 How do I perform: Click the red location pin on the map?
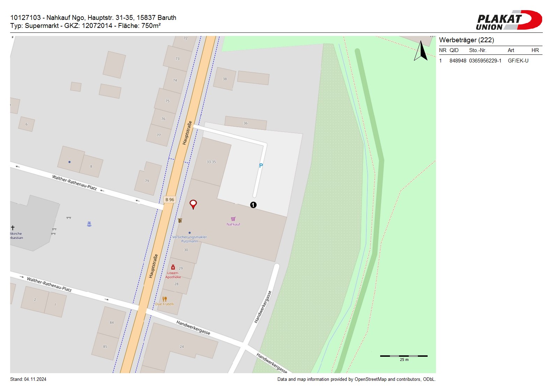click(x=193, y=204)
